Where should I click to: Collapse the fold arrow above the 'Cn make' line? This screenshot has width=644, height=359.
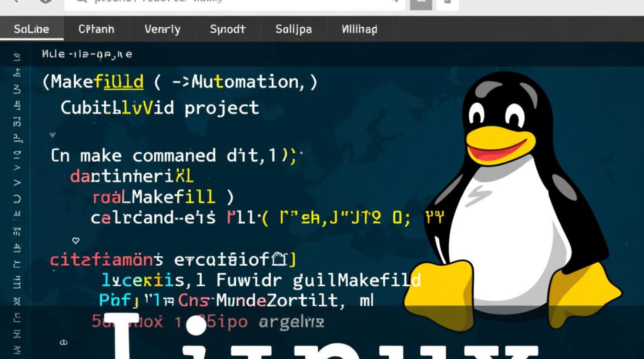[x=53, y=135]
